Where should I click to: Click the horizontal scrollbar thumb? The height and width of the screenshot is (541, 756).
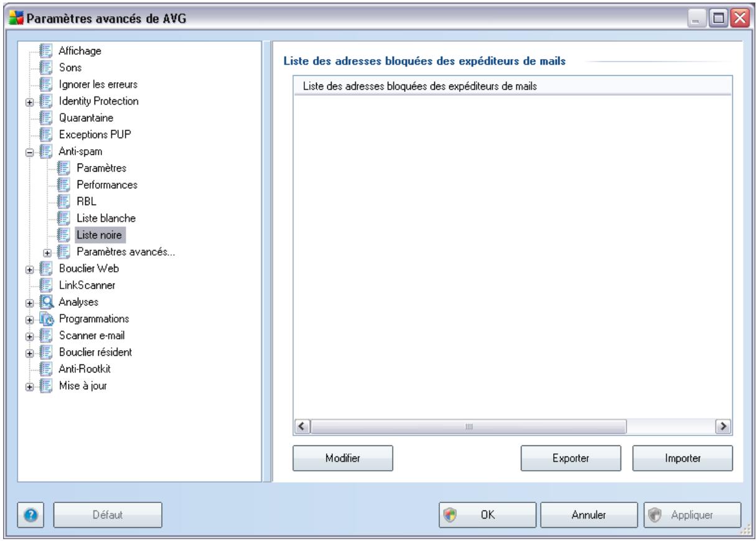(x=469, y=426)
